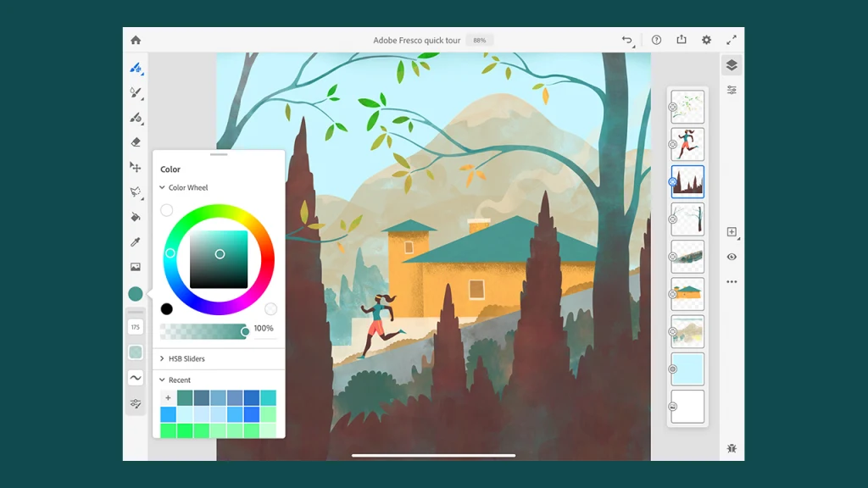Viewport: 868px width, 488px height.
Task: Toggle layer visibility with the eye icon
Action: [x=732, y=257]
